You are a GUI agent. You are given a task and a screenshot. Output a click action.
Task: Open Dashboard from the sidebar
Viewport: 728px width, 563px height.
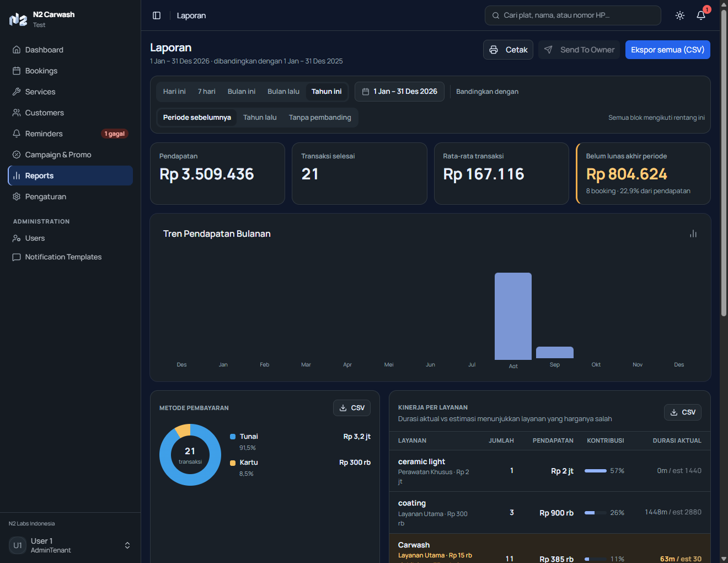point(70,50)
